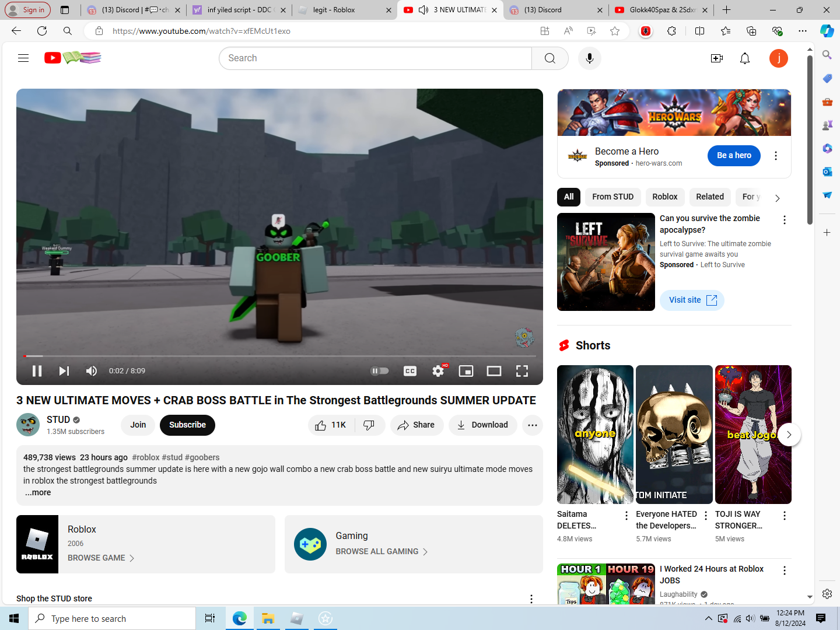Screen dimensions: 840x630
Task: Open the player settings gear
Action: pyautogui.click(x=438, y=371)
